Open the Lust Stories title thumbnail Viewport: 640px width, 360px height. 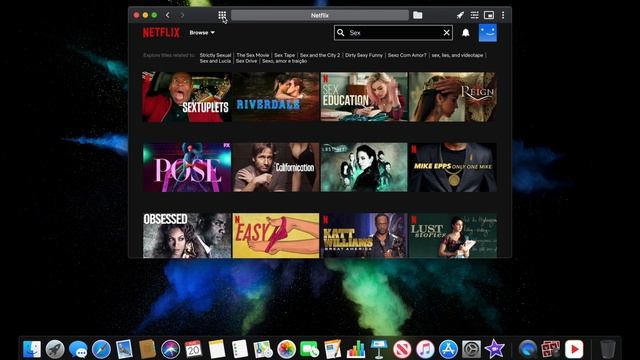[x=453, y=236]
